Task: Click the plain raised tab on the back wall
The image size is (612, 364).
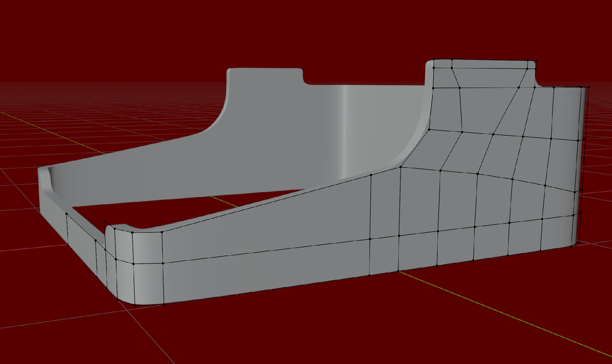Action: coord(265,76)
